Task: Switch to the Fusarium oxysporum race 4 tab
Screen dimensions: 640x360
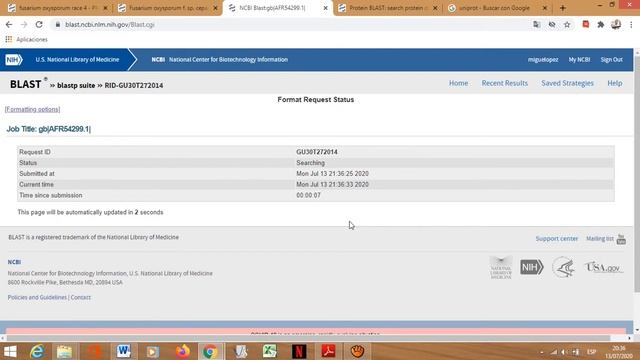Action: click(57, 8)
